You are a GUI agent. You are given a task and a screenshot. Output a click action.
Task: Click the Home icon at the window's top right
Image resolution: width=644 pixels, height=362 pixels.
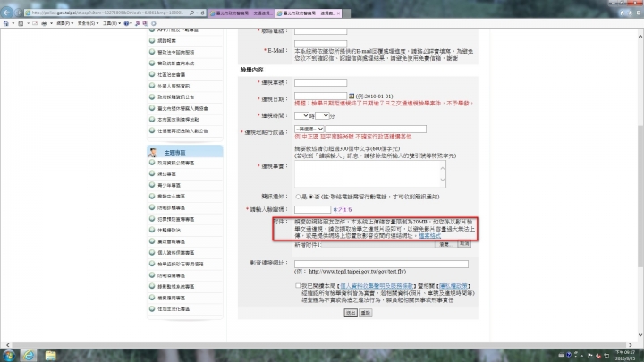[622, 13]
